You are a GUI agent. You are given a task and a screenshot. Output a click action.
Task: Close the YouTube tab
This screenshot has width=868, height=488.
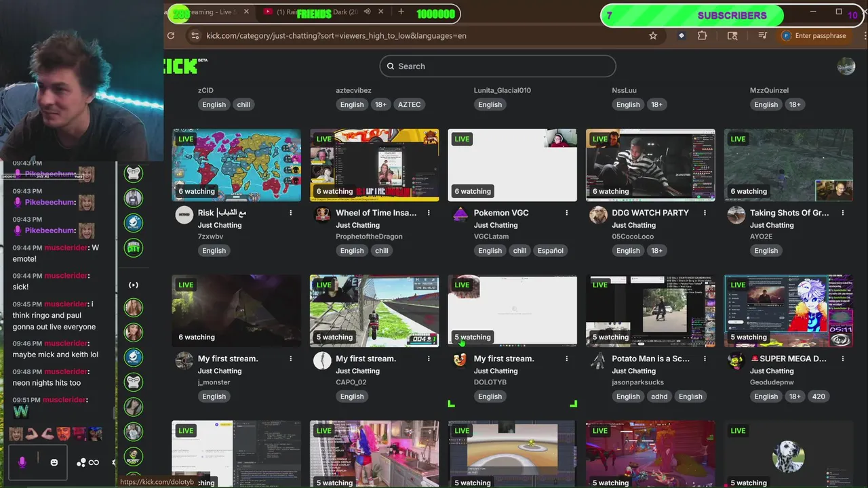(381, 12)
